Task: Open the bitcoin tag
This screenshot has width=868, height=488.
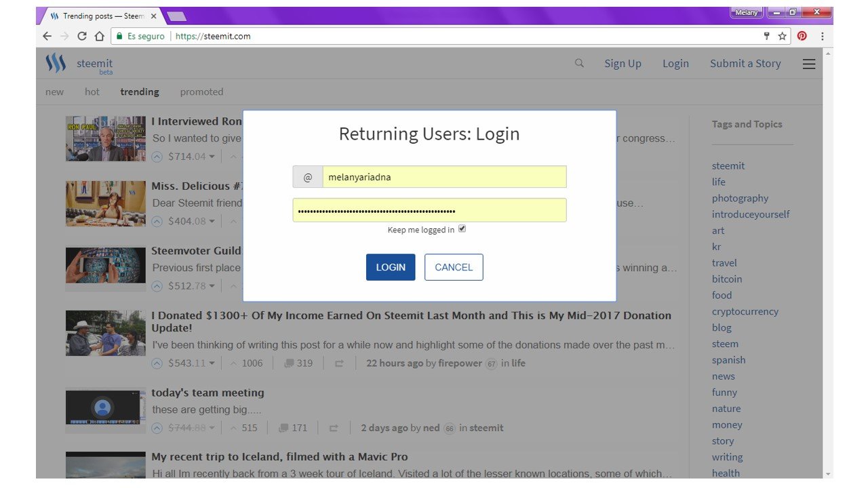Action: point(727,279)
